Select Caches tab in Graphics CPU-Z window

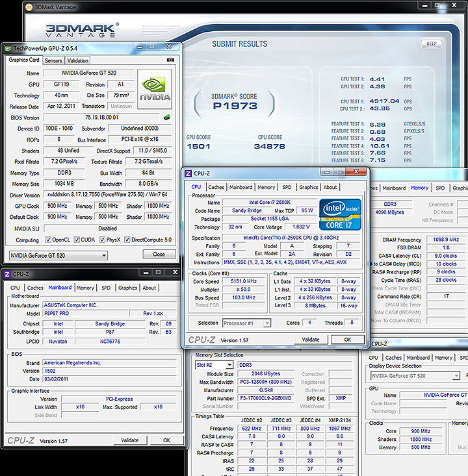(x=393, y=358)
